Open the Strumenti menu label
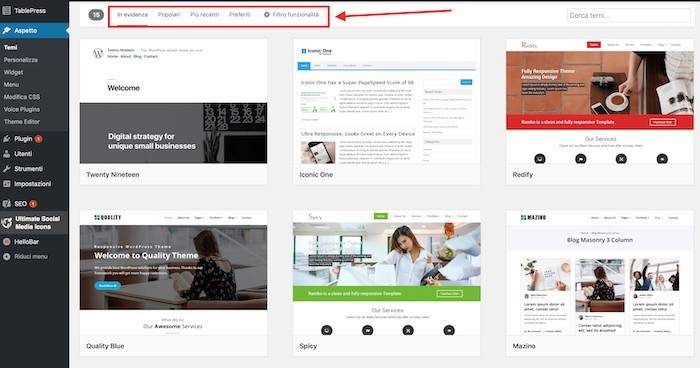The width and height of the screenshot is (700, 368). click(x=29, y=169)
